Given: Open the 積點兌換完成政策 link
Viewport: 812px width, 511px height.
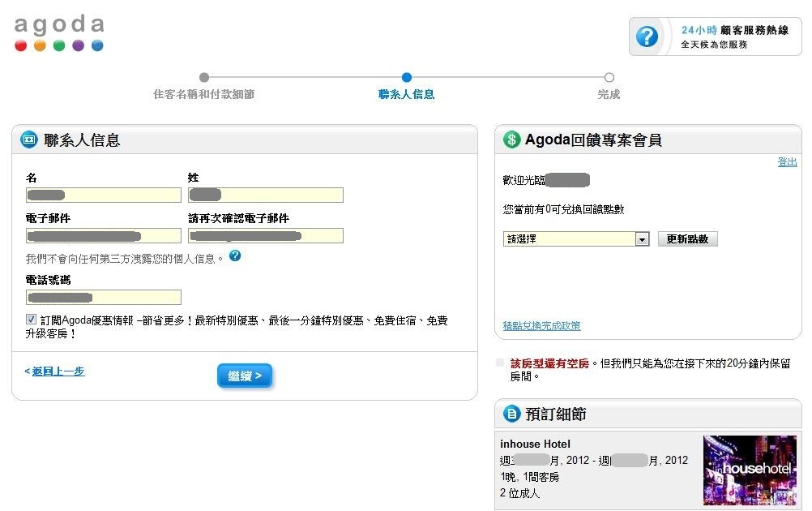Looking at the screenshot, I should (x=541, y=326).
